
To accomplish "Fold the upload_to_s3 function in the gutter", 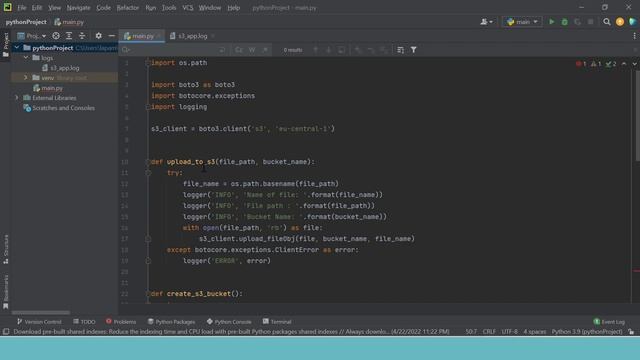I will [x=148, y=162].
